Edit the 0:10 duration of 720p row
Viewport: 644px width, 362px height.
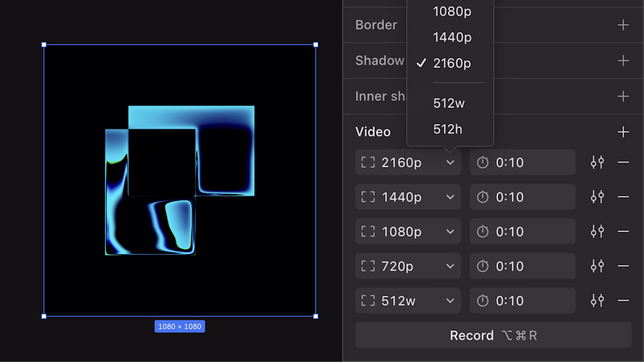[522, 266]
